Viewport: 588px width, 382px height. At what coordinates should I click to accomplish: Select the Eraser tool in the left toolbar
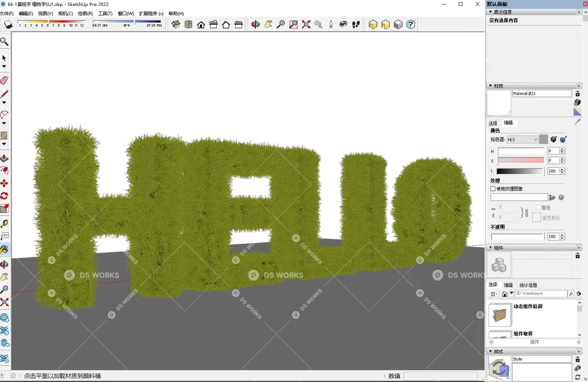5,80
